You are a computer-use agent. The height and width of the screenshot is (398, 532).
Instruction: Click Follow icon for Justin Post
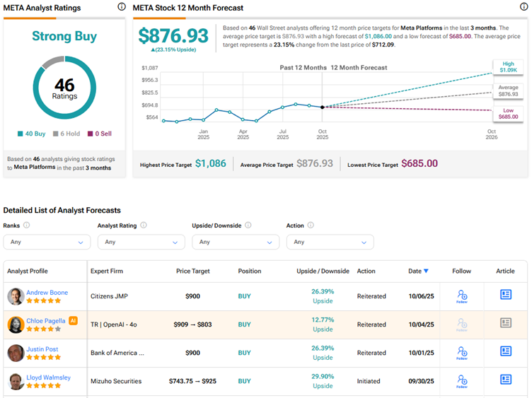462,353
